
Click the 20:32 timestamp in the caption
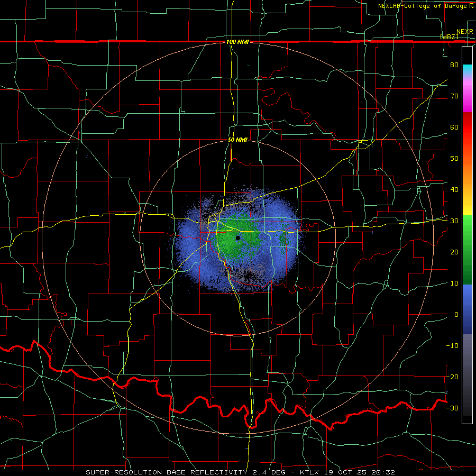point(384,472)
